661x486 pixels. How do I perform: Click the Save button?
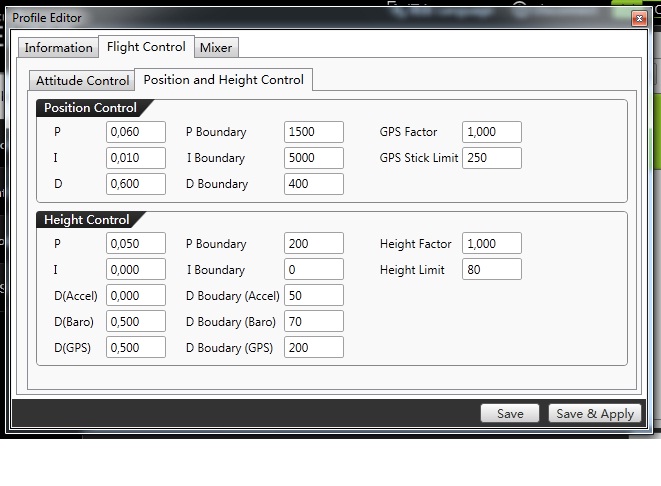point(510,414)
